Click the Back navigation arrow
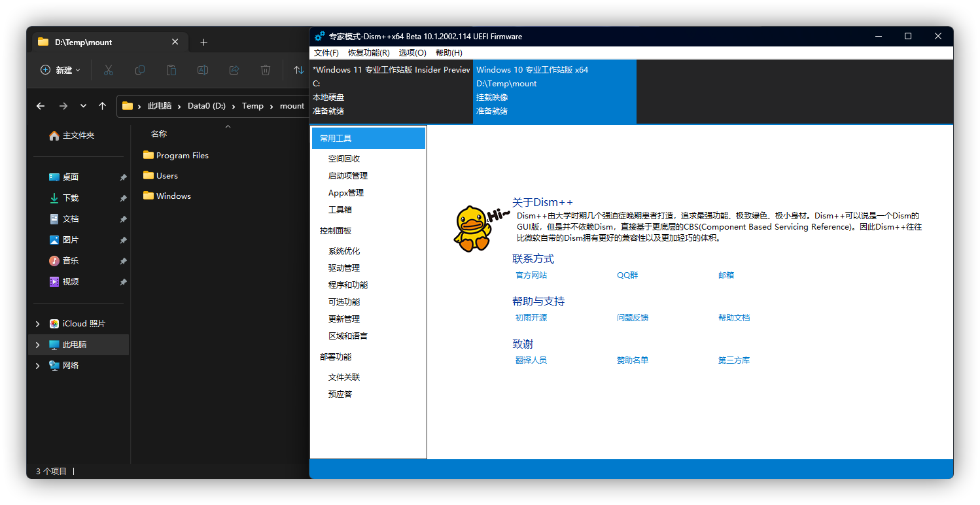Viewport: 980px width, 505px height. [40, 105]
